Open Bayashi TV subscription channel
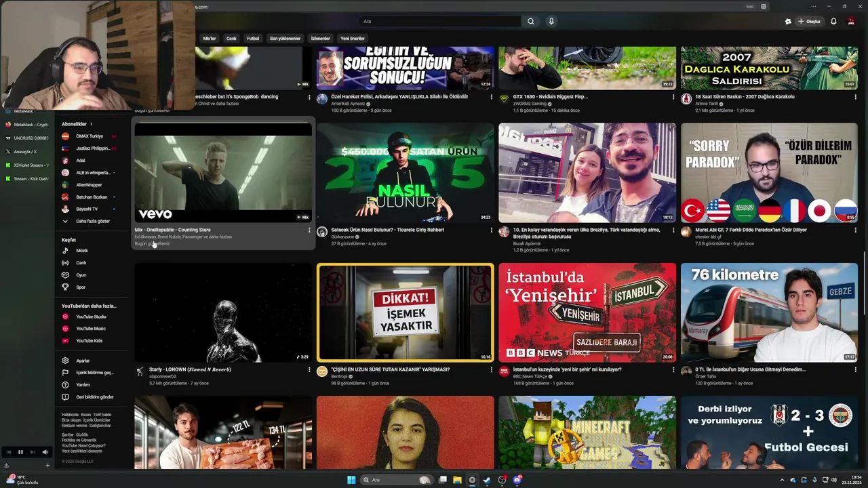This screenshot has height=488, width=868. [88, 209]
